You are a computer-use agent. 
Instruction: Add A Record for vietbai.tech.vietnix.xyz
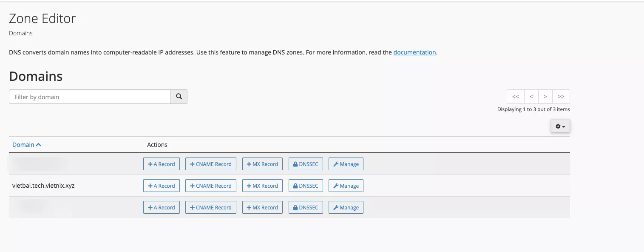[x=162, y=186]
